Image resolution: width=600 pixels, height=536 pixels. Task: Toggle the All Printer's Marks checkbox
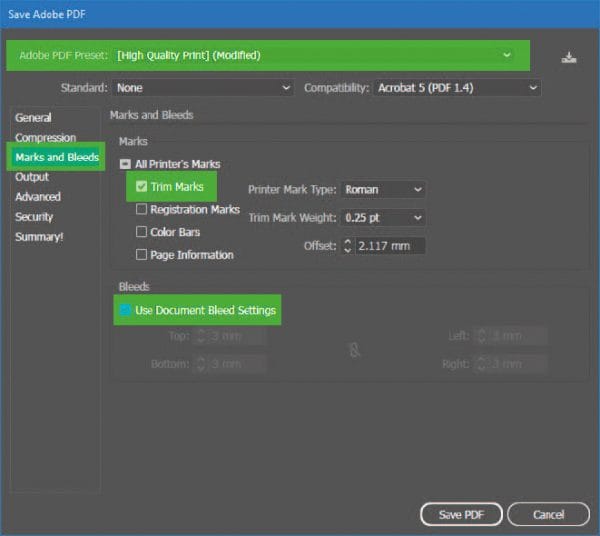[x=126, y=164]
